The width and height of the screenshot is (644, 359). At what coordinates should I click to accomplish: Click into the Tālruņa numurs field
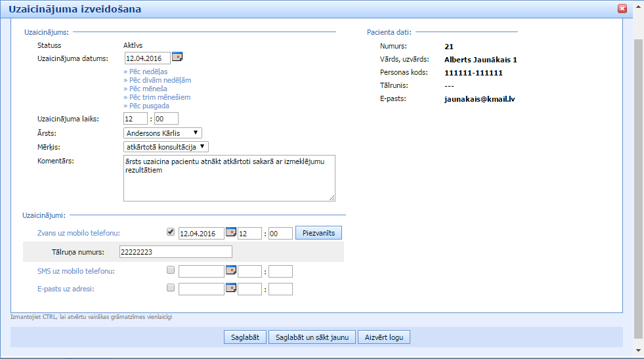click(175, 252)
